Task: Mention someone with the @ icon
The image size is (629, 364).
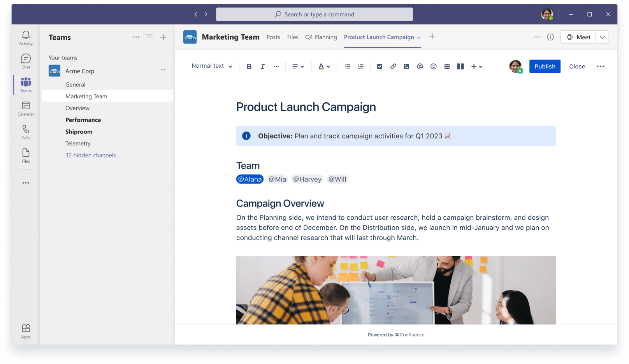Action: pos(420,66)
